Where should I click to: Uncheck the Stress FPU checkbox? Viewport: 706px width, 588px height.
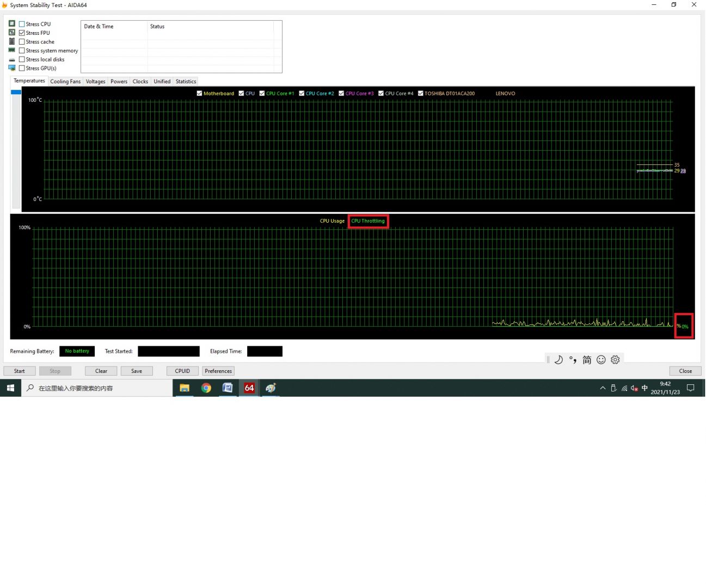22,33
